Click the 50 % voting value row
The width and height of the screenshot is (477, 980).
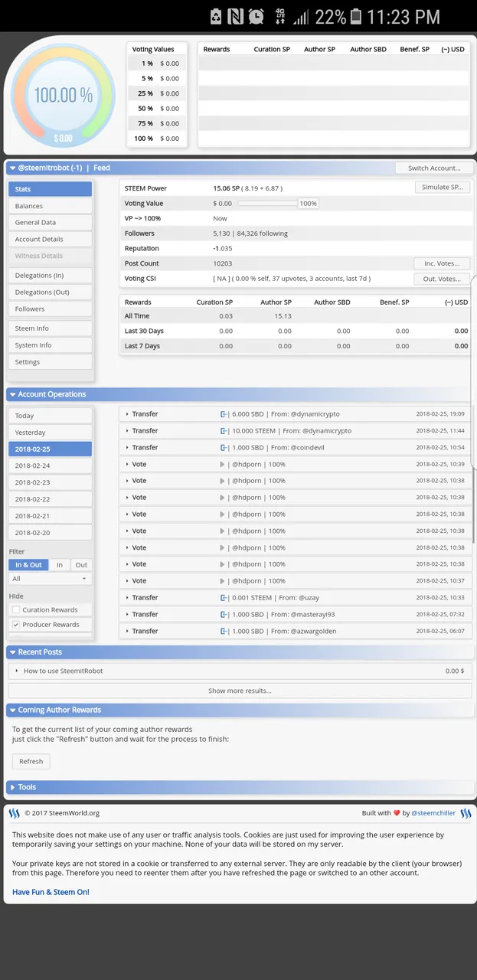(x=158, y=109)
